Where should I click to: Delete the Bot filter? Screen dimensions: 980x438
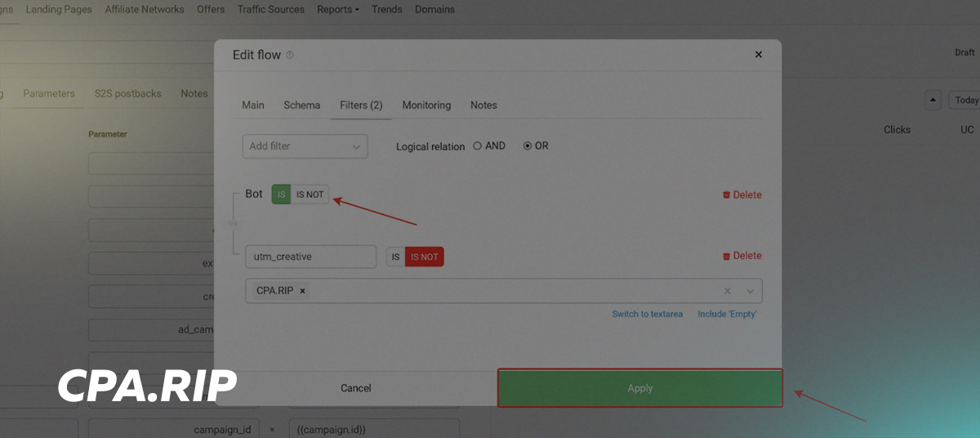click(x=742, y=194)
